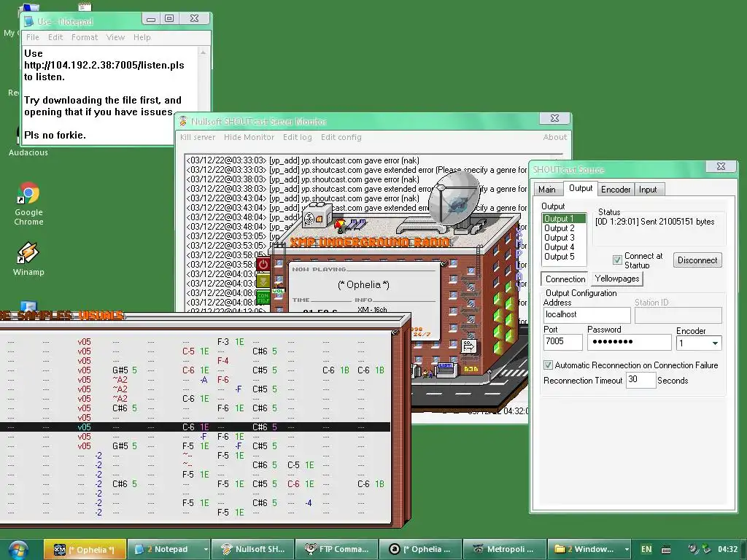Open the Main tab in SHOUTcast Source

(x=547, y=190)
